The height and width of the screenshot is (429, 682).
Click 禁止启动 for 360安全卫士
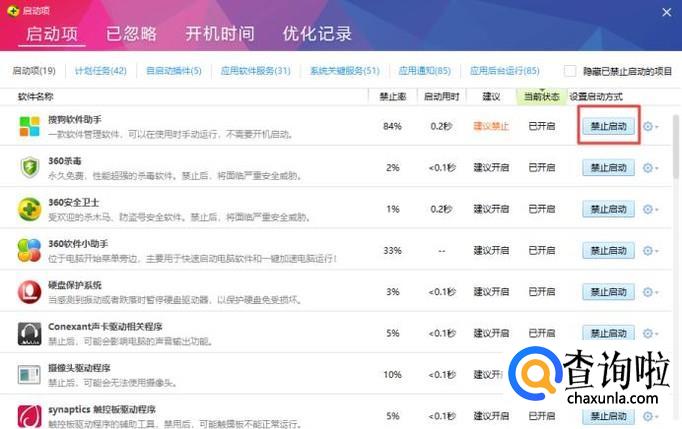pos(608,209)
